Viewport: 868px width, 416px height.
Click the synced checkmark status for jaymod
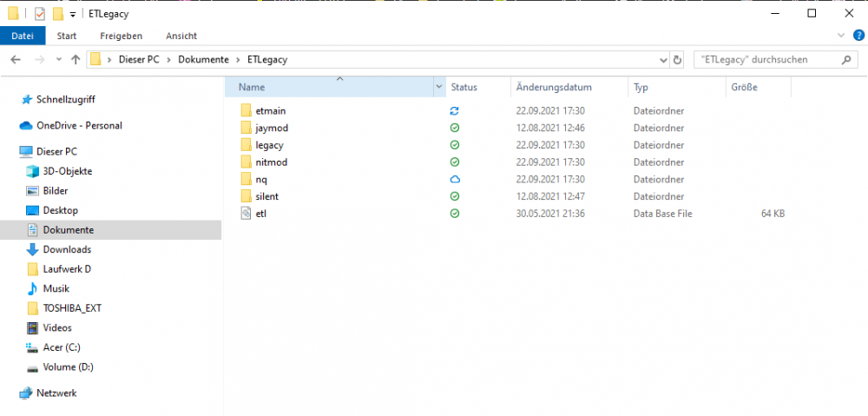(x=455, y=128)
